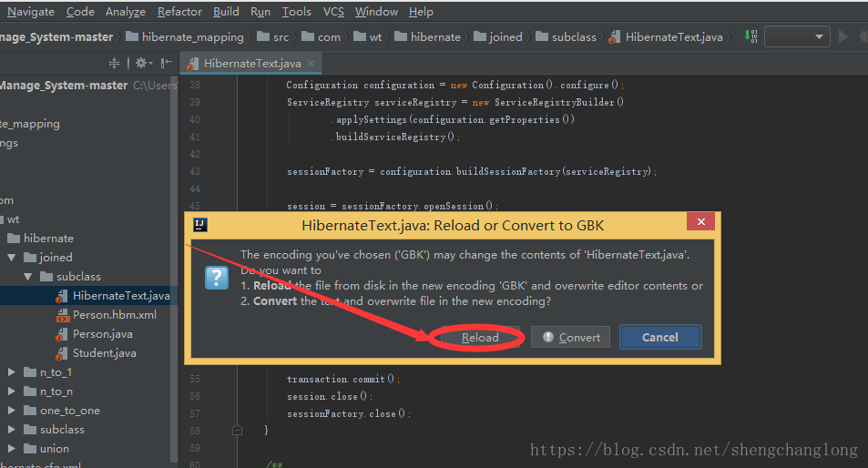Click hibernate_mapping breadcrumb
The image size is (868, 468).
185,37
